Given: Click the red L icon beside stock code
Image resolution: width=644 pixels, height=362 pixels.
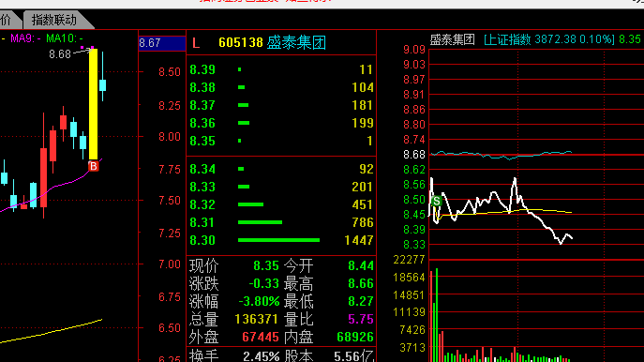Looking at the screenshot, I should tap(196, 43).
